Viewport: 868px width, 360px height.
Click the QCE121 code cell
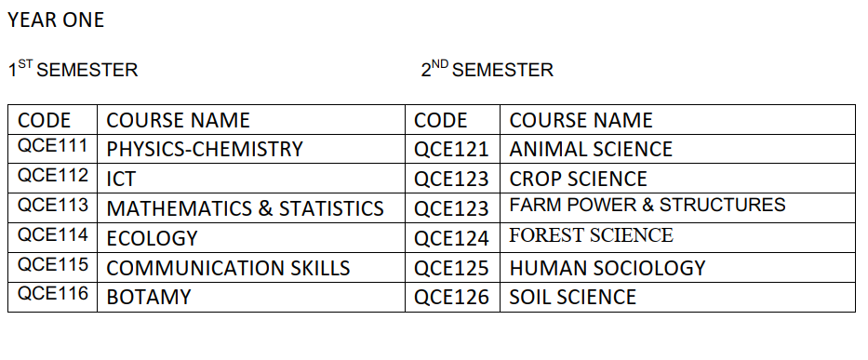point(452,149)
